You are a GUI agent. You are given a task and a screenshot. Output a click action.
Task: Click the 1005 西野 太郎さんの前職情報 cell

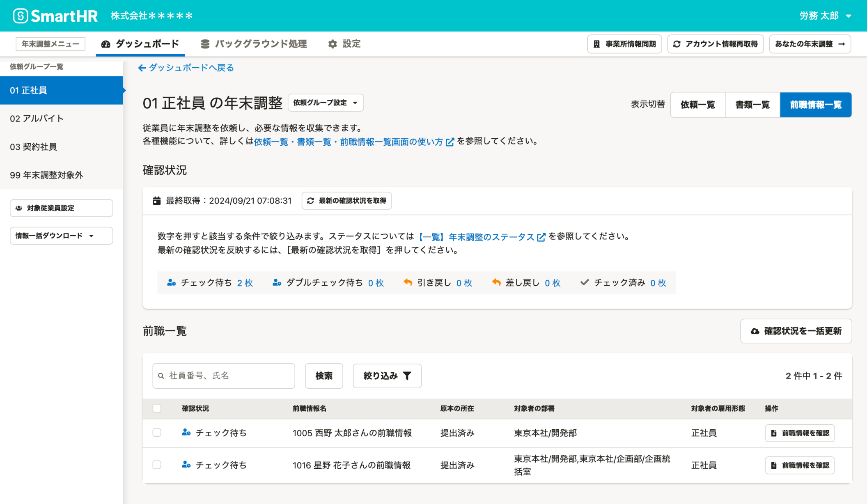[352, 433]
